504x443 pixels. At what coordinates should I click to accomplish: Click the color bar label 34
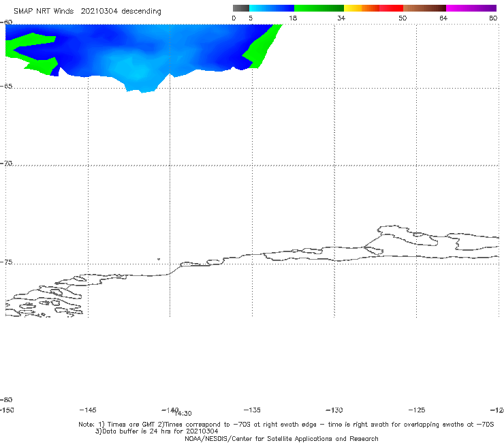(x=341, y=18)
